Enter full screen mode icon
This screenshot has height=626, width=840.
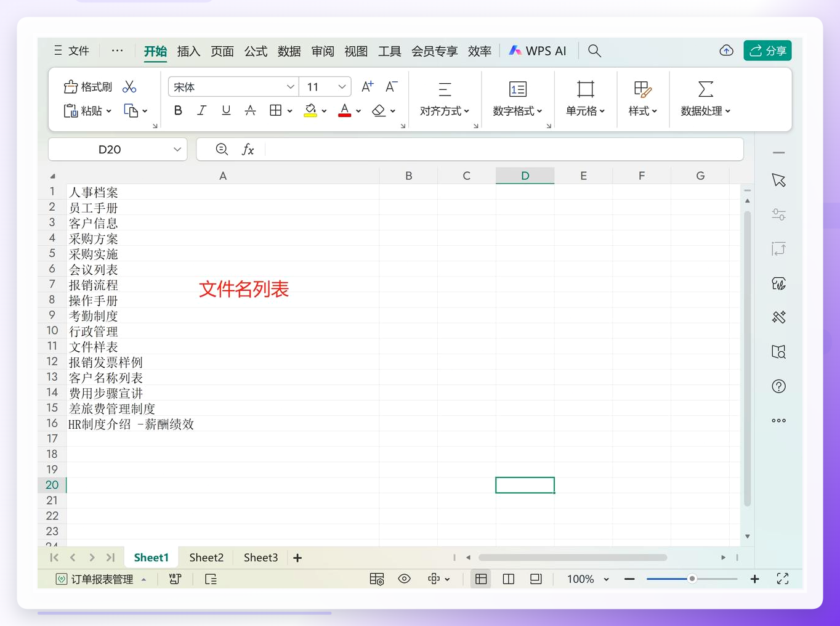[x=782, y=579]
